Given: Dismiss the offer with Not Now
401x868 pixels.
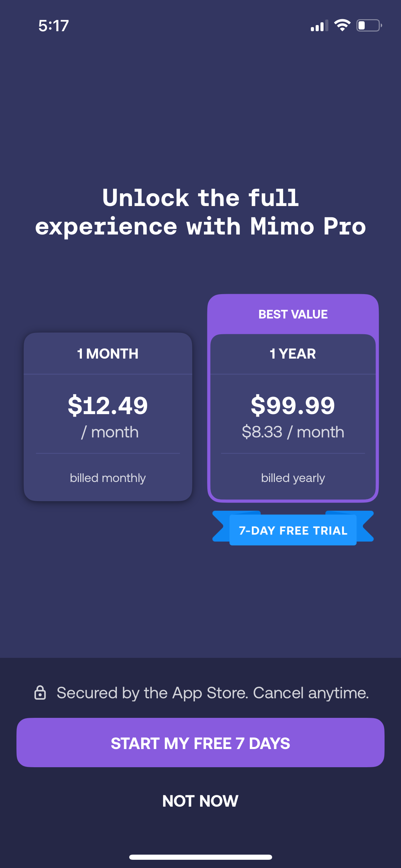Looking at the screenshot, I should click(200, 801).
